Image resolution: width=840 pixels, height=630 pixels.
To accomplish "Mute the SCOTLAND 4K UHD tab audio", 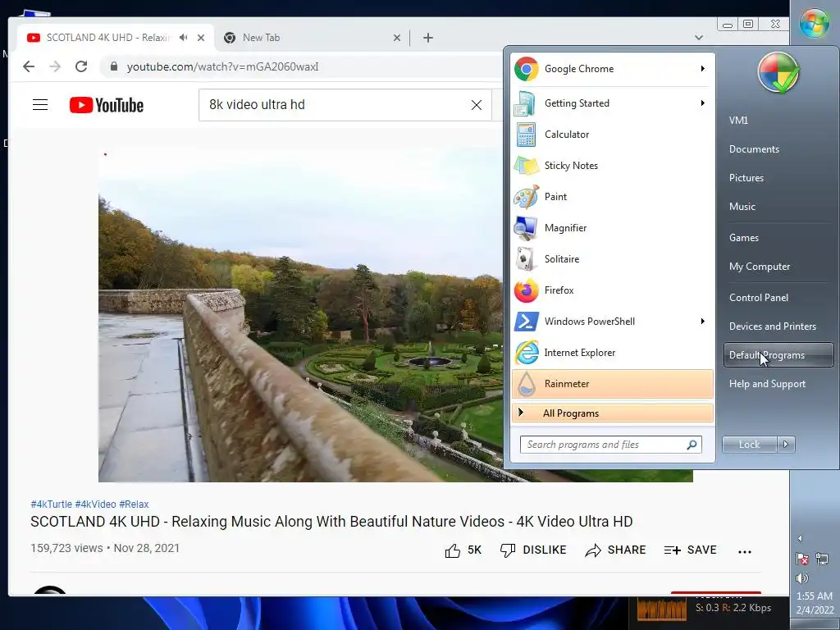I will point(184,38).
